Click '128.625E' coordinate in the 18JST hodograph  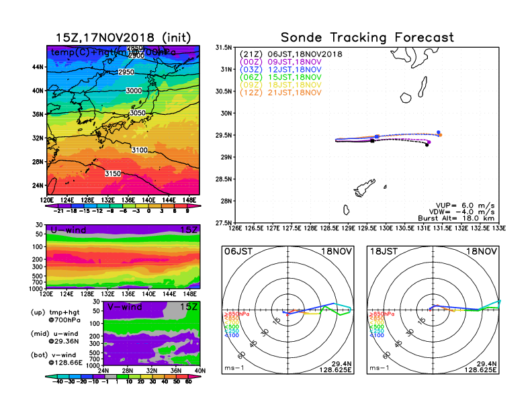click(x=480, y=369)
